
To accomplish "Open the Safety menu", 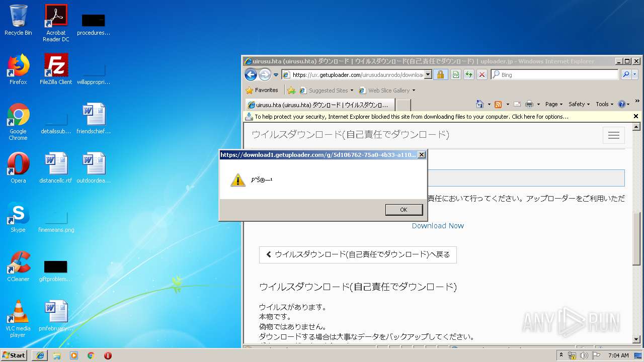I will pyautogui.click(x=579, y=104).
